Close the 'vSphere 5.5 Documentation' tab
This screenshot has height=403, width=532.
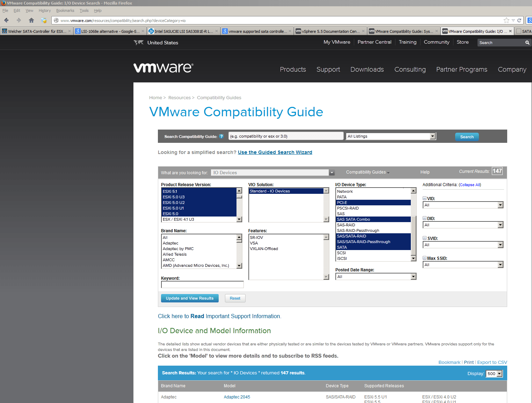click(x=363, y=31)
